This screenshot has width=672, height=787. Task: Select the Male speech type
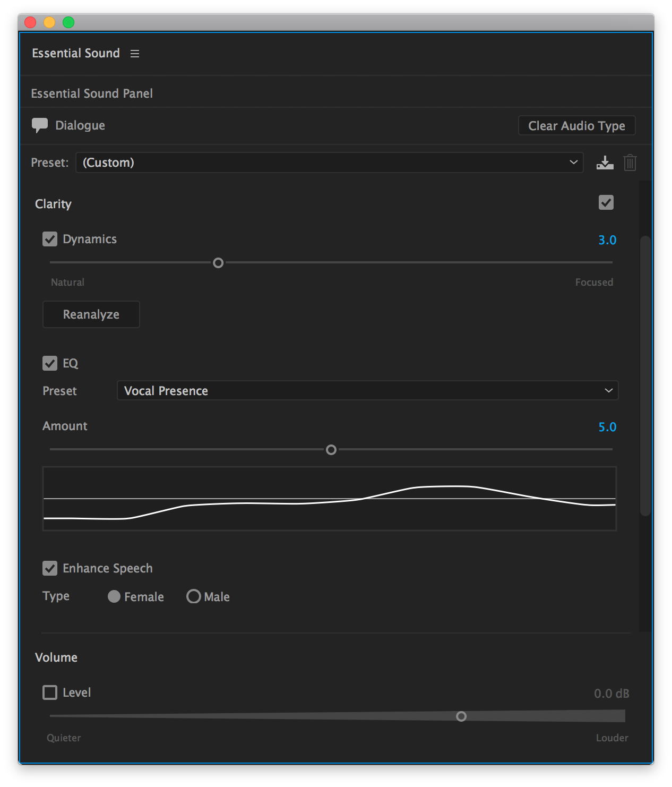[194, 596]
